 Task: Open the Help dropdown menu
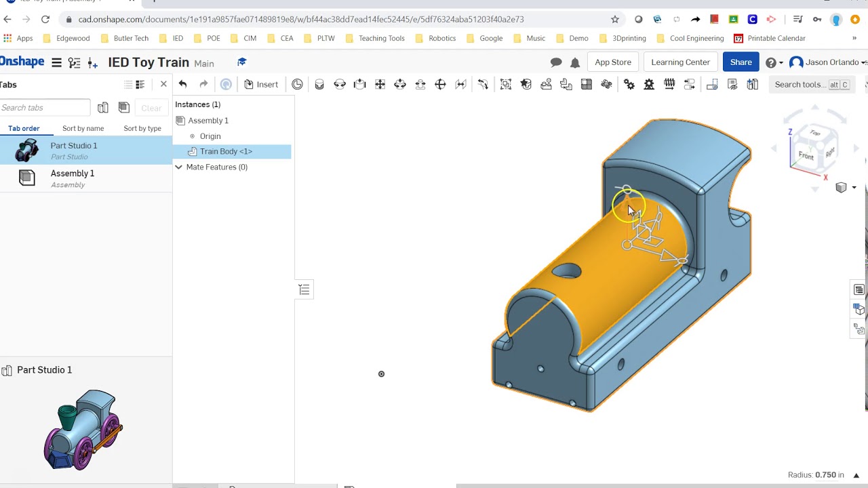pyautogui.click(x=774, y=62)
